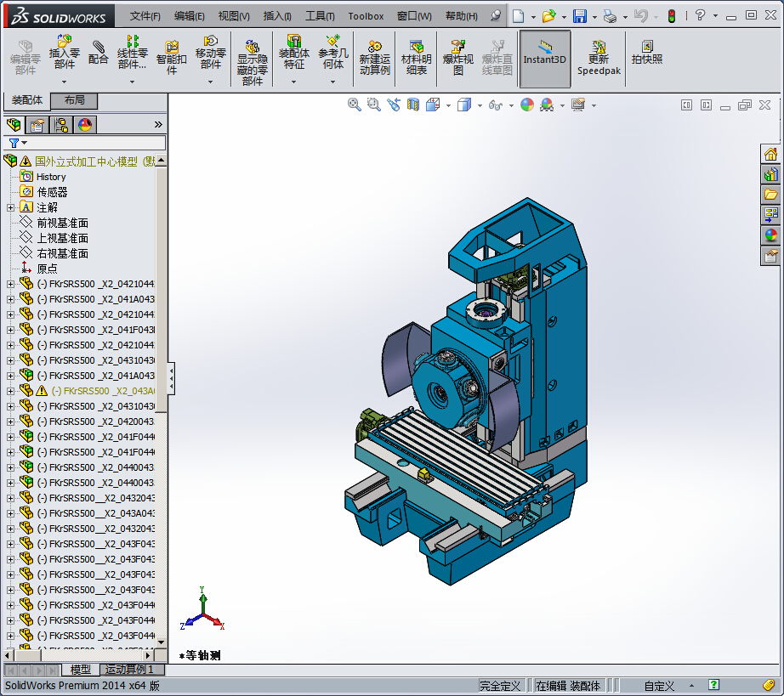Click the Rebuild traffic light icon
This screenshot has height=696, width=784.
[x=672, y=16]
